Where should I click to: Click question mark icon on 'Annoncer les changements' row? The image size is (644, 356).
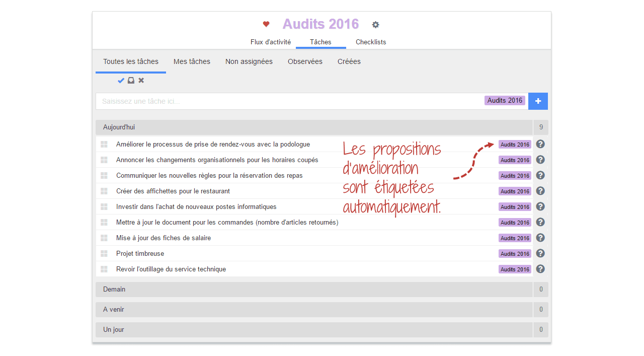click(x=540, y=160)
